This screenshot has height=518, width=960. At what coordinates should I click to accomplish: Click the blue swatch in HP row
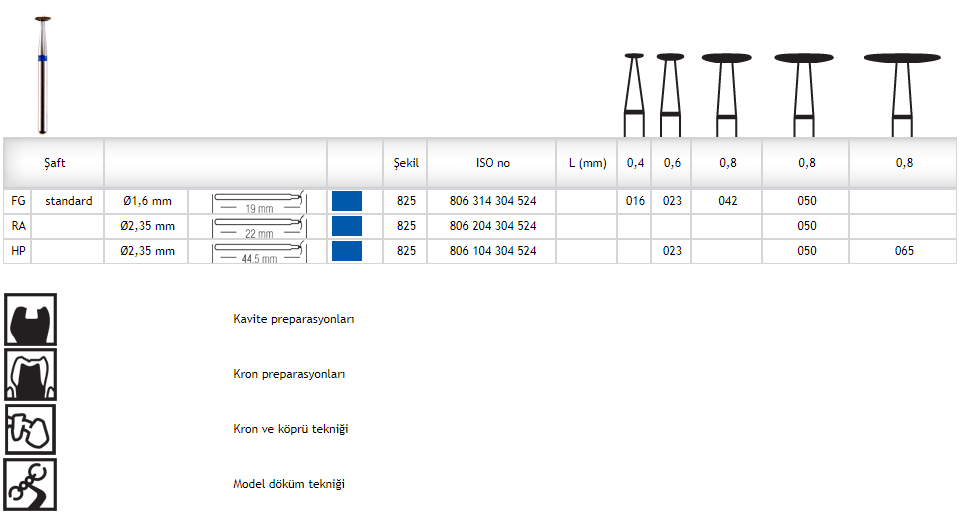(x=346, y=251)
